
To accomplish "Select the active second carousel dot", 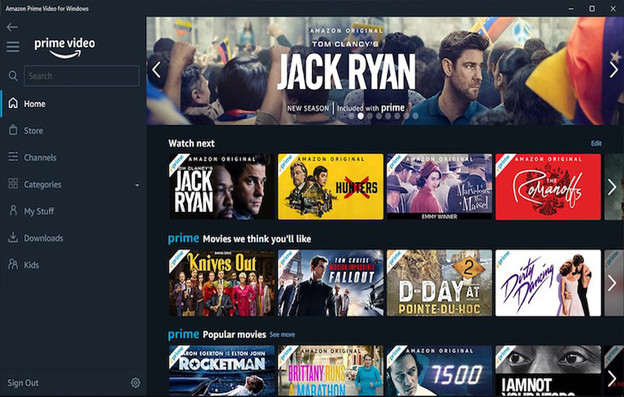I will (x=361, y=116).
